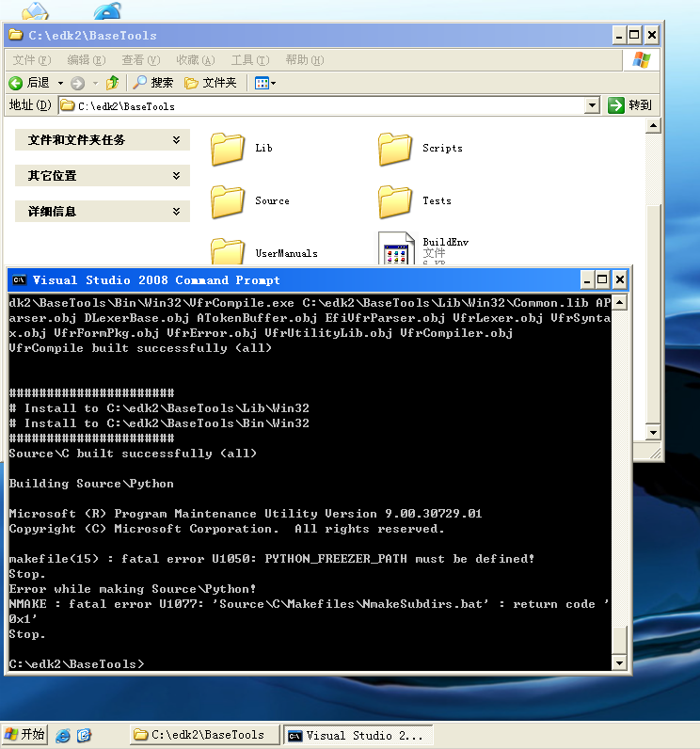
Task: Click the Internet Explorer desktop icon
Action: 107,10
